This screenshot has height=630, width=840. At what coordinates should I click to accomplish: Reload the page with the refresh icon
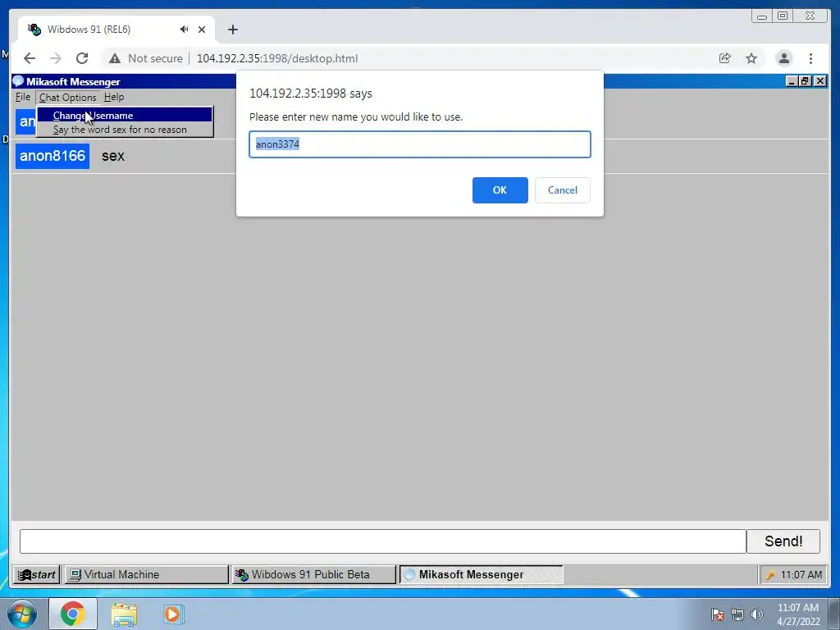tap(82, 58)
